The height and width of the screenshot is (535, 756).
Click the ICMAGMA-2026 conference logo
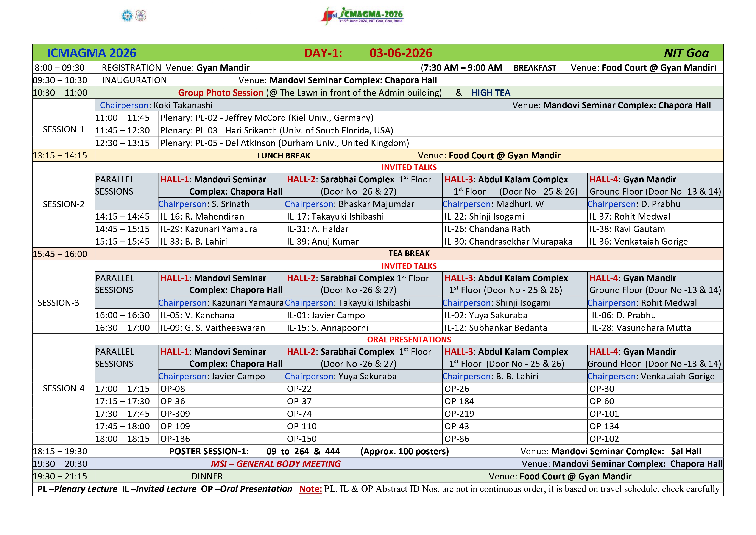coord(362,16)
